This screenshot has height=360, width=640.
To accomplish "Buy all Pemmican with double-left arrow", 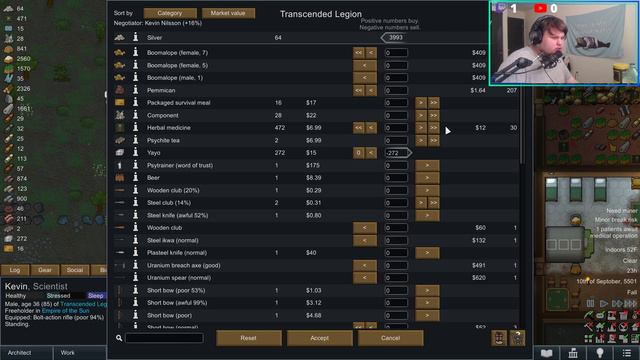I will pos(358,90).
